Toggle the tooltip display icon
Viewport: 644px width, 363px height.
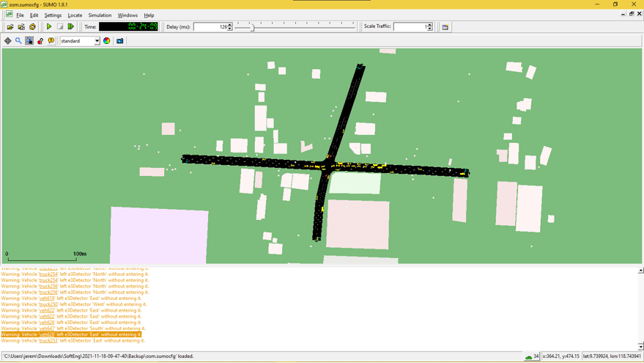click(x=51, y=41)
